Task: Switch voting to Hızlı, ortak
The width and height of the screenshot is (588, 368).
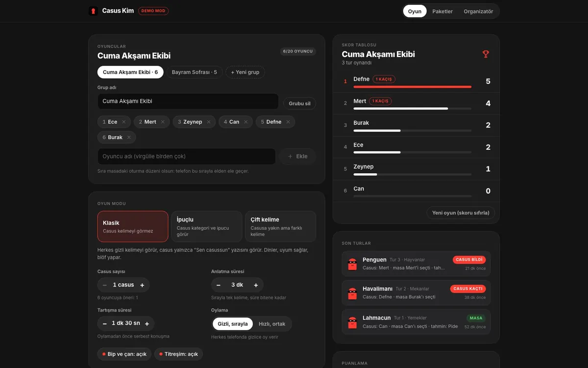Action: (272, 324)
